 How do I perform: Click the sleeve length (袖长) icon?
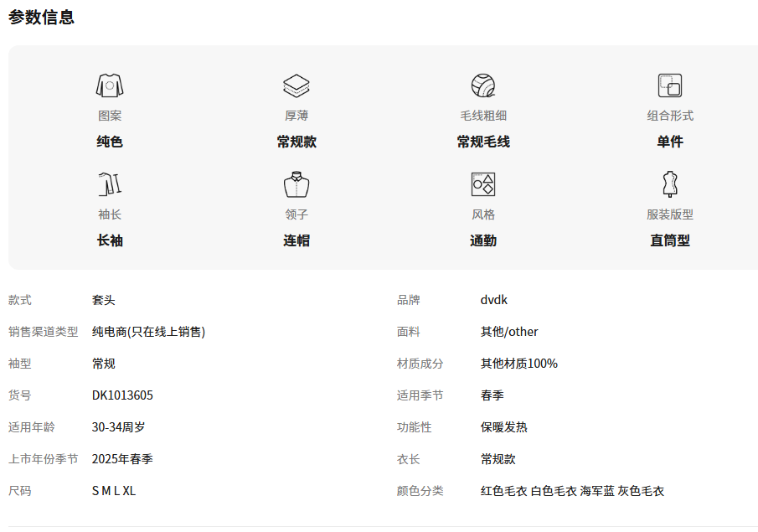[x=110, y=184]
